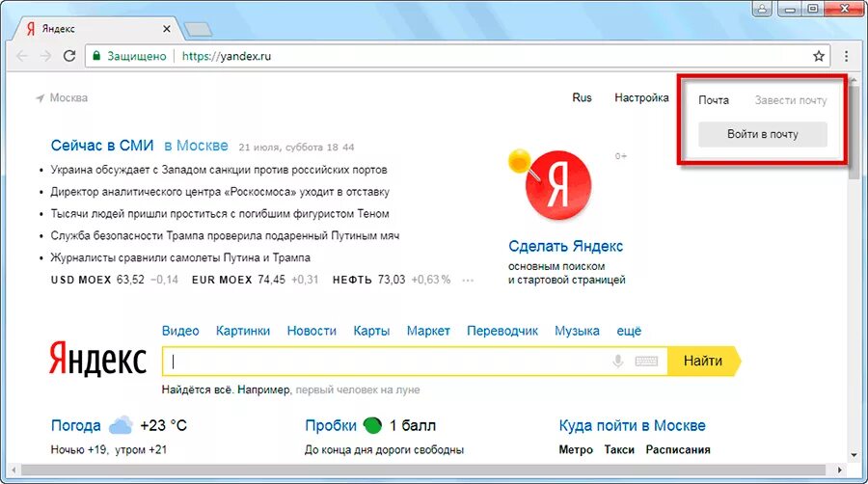This screenshot has height=484, width=868.
Task: Select the Яндекс tab
Action: (x=95, y=29)
